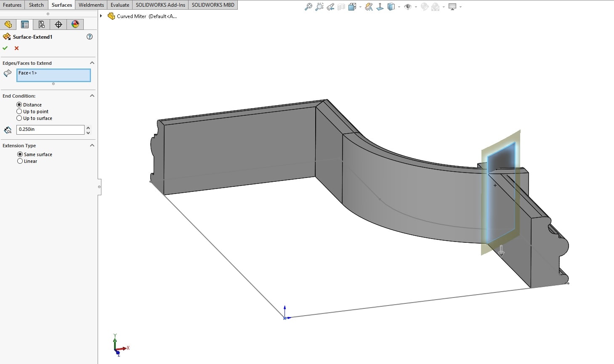Cancel with the red X
614x364 pixels.
tap(17, 48)
